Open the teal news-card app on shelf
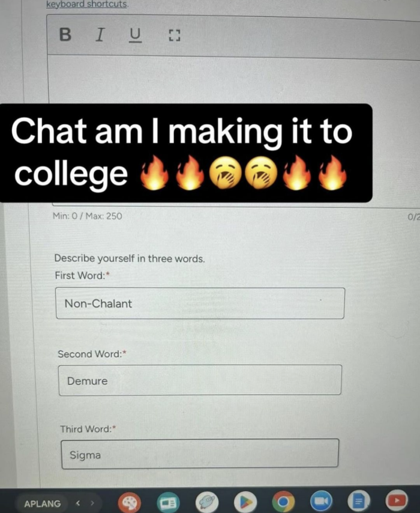Image resolution: width=420 pixels, height=513 pixels. click(168, 502)
